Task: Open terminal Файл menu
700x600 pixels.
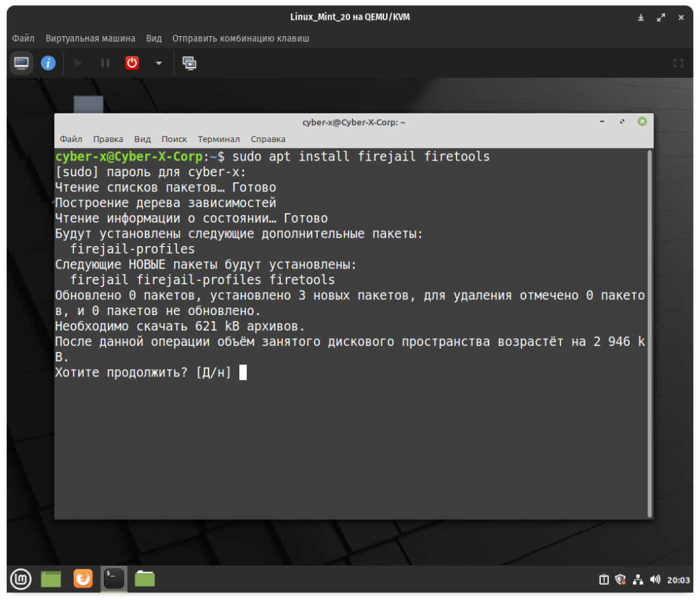Action: pos(71,139)
